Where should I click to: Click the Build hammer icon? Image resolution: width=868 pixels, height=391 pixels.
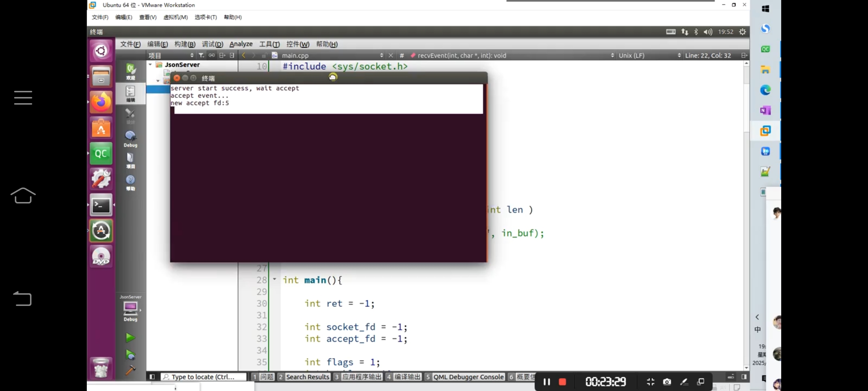pyautogui.click(x=130, y=370)
